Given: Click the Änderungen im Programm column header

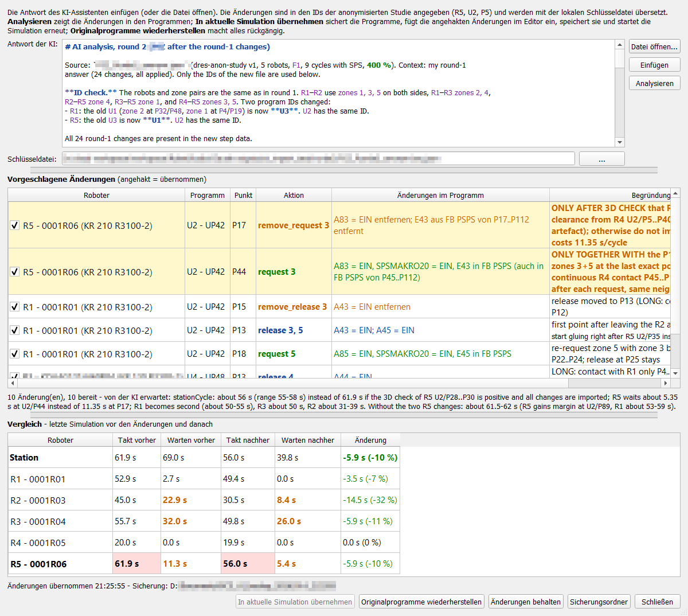Looking at the screenshot, I should coord(440,195).
